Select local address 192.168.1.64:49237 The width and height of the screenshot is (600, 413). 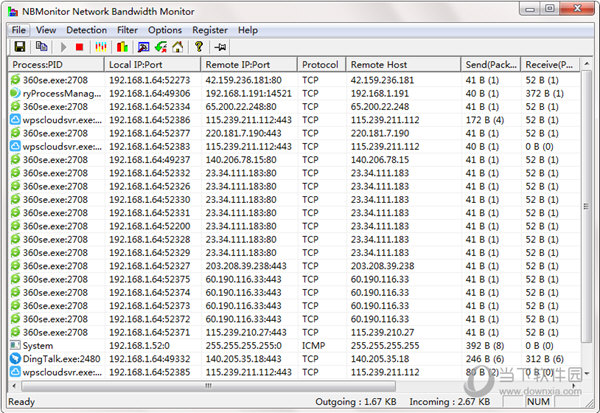coord(150,160)
